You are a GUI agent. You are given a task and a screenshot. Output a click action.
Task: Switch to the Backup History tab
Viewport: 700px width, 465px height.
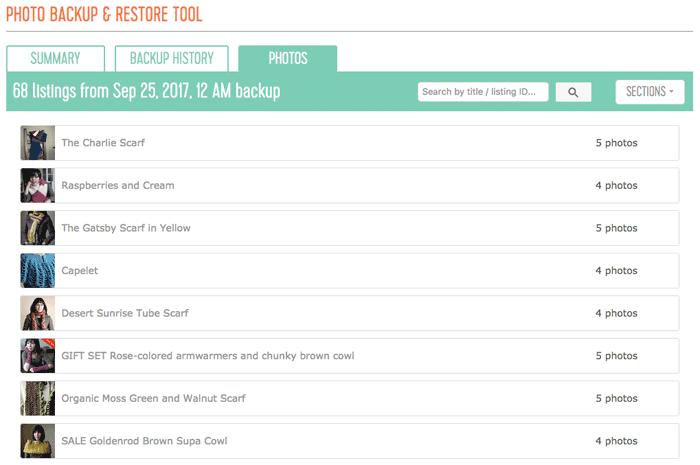pos(172,58)
